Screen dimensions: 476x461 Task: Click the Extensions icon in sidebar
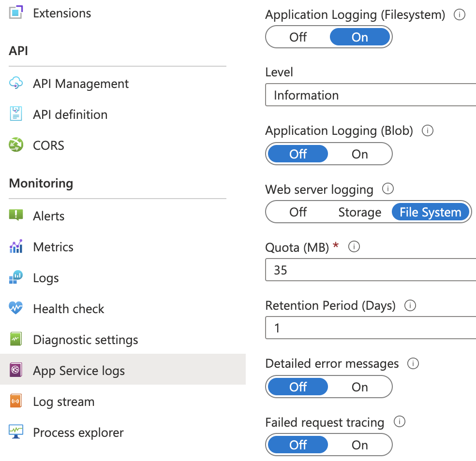(x=16, y=13)
